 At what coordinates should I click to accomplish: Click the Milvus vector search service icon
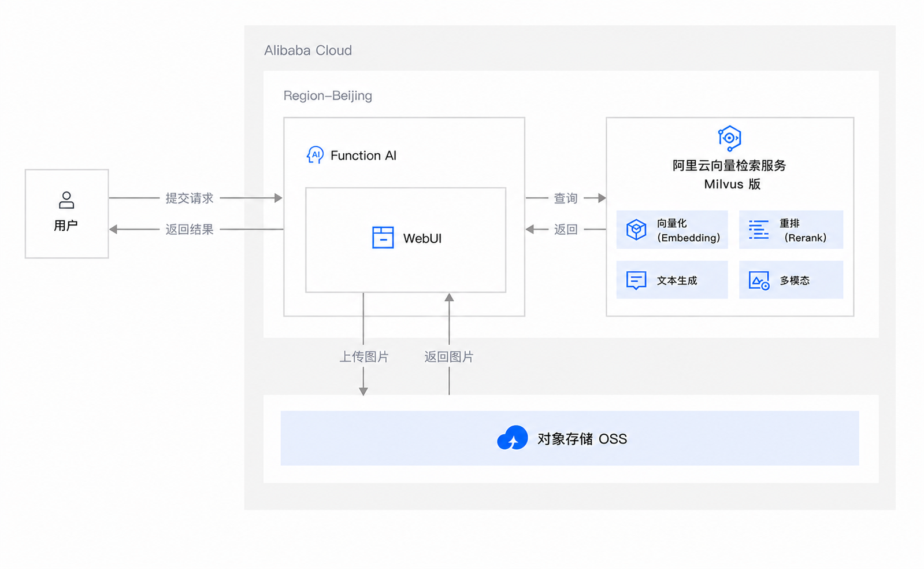[729, 138]
